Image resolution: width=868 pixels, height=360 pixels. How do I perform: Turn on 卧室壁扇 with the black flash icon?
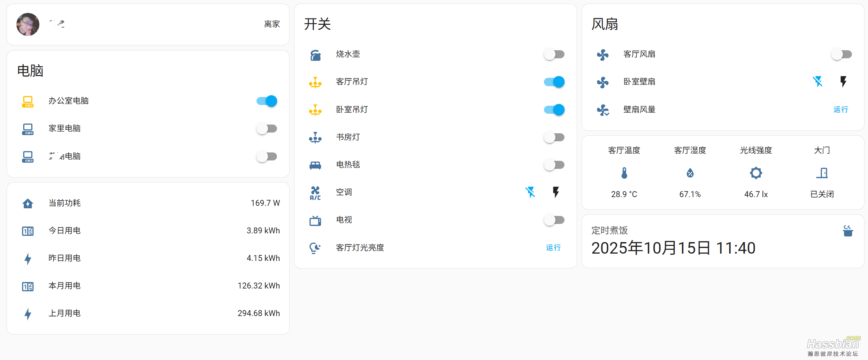843,82
